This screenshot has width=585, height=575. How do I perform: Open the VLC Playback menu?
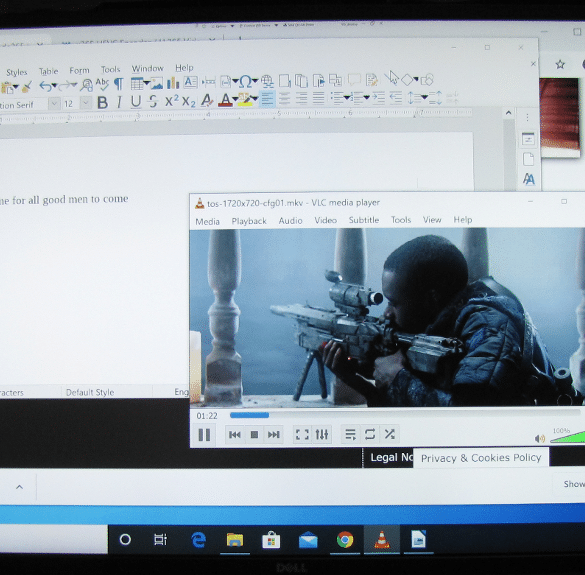(x=249, y=221)
